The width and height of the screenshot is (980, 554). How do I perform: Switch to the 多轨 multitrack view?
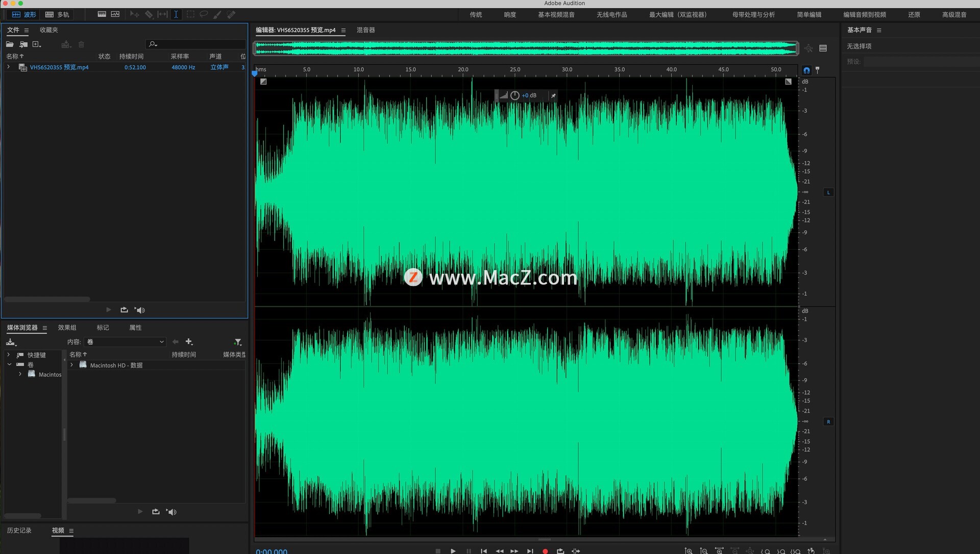point(57,15)
